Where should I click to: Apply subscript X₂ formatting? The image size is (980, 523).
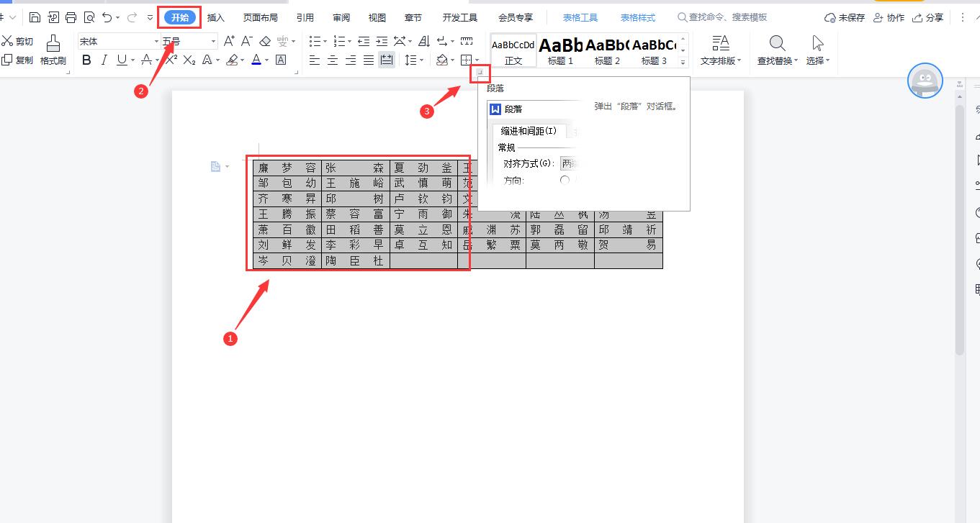pos(189,60)
